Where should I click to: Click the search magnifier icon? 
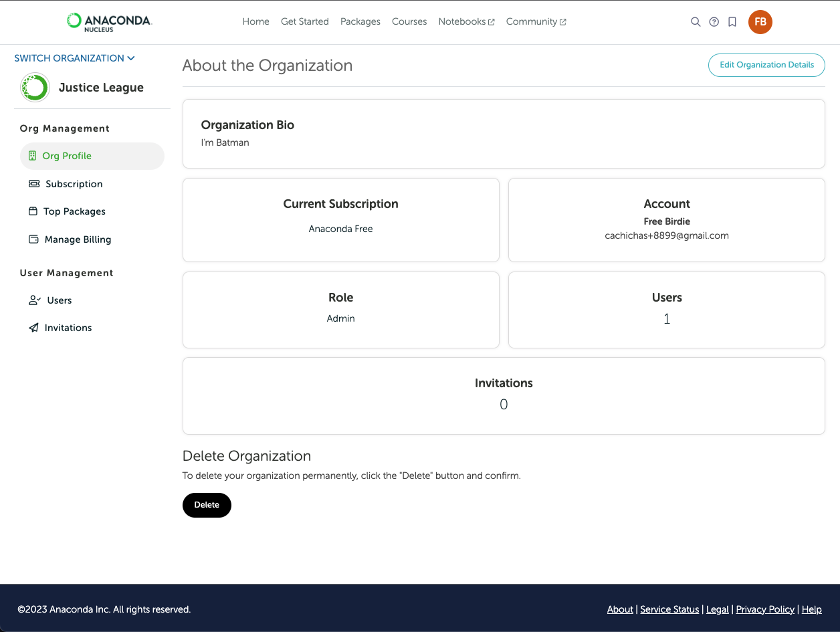click(696, 22)
